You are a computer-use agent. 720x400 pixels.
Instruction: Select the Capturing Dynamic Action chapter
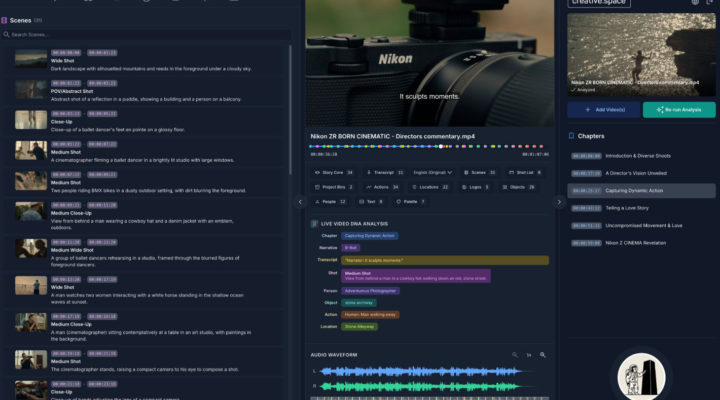pyautogui.click(x=641, y=191)
